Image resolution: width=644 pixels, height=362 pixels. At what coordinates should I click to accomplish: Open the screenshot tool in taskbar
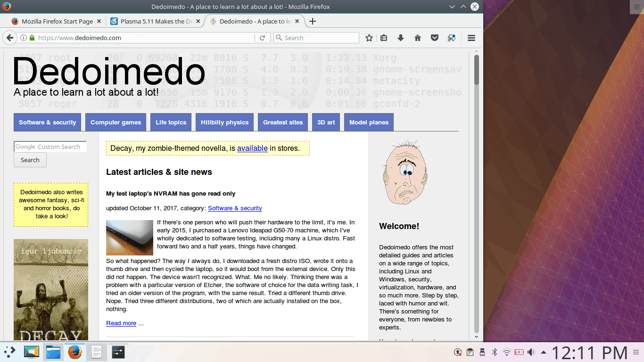pyautogui.click(x=32, y=352)
